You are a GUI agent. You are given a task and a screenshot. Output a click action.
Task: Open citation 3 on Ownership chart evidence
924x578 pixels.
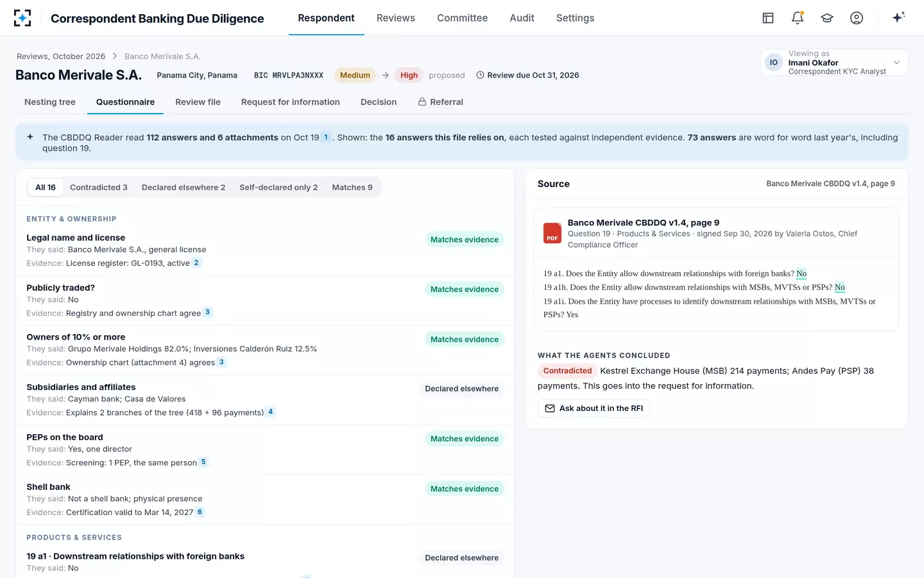[221, 362]
